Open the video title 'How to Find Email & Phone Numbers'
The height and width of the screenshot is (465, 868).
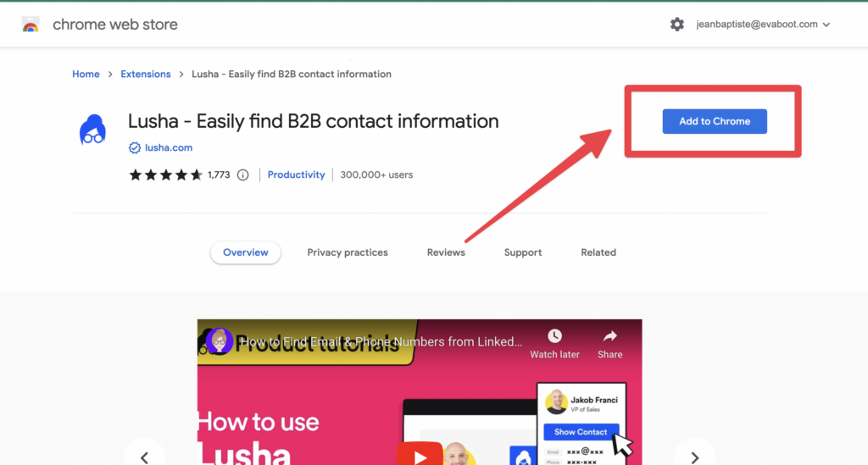point(381,341)
